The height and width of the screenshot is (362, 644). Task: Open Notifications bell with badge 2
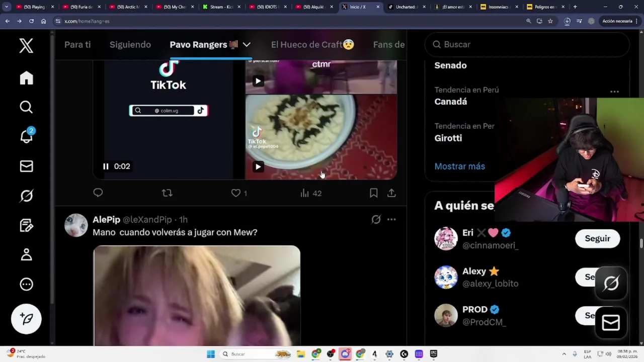coord(26,136)
